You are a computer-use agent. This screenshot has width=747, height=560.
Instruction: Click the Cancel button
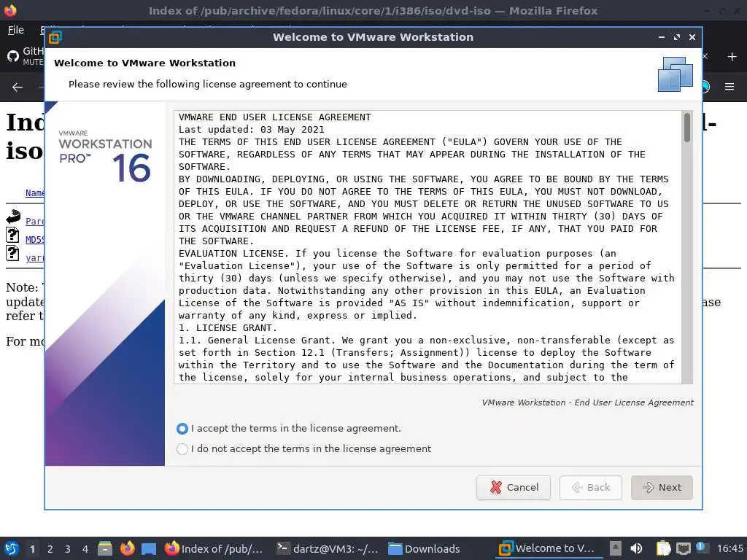[x=514, y=488]
